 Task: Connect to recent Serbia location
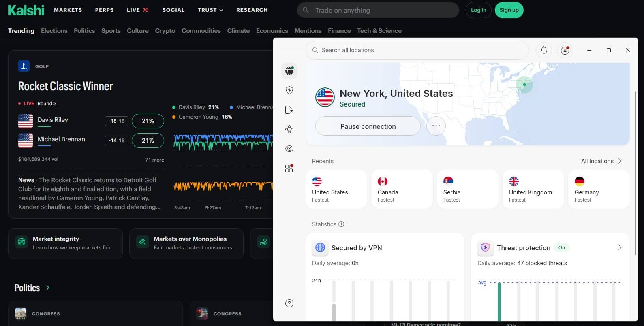pyautogui.click(x=468, y=189)
